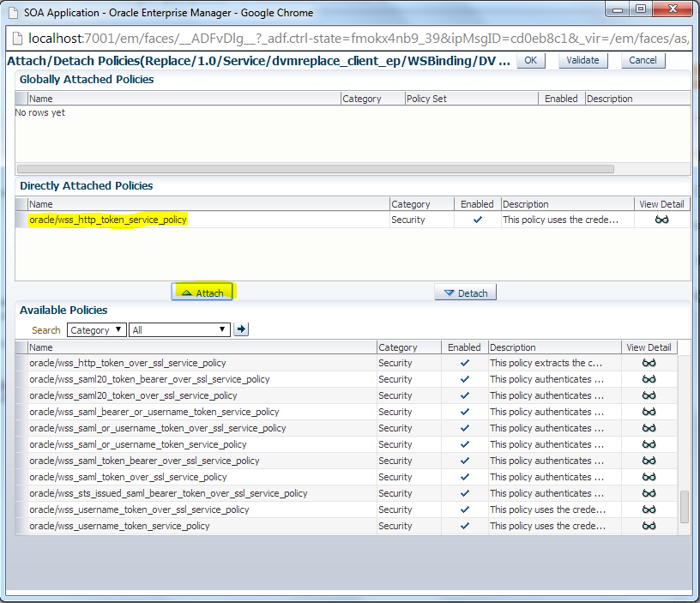Cancel the attach/detach policies dialog

643,60
